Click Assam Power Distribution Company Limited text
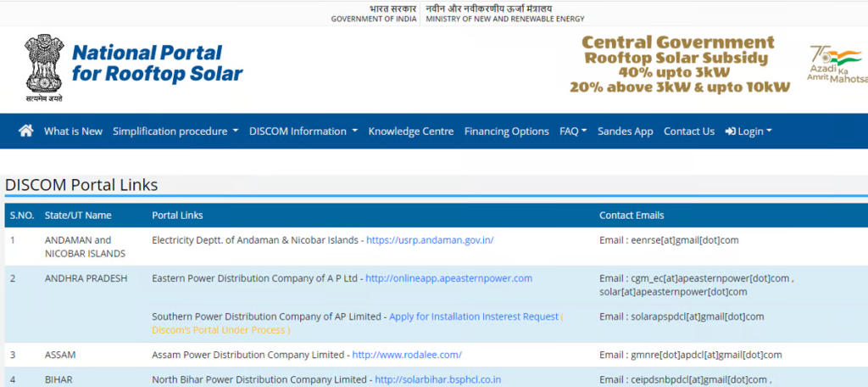 coord(248,355)
